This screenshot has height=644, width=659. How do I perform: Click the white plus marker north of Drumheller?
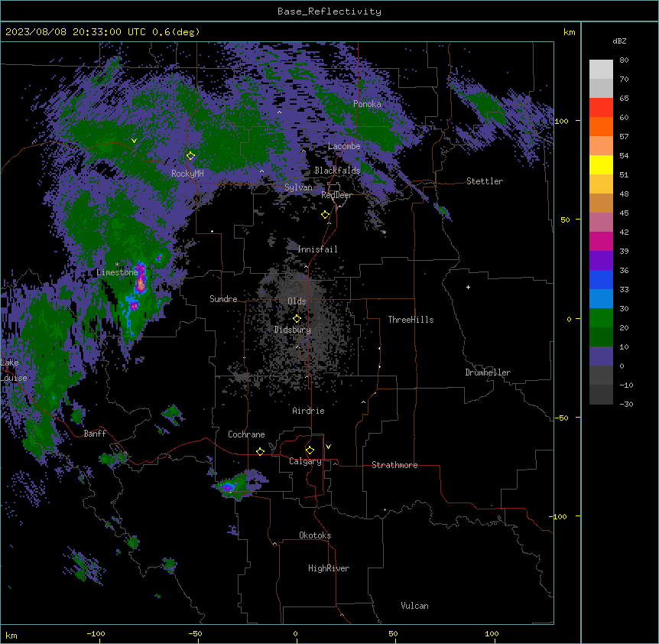[468, 287]
